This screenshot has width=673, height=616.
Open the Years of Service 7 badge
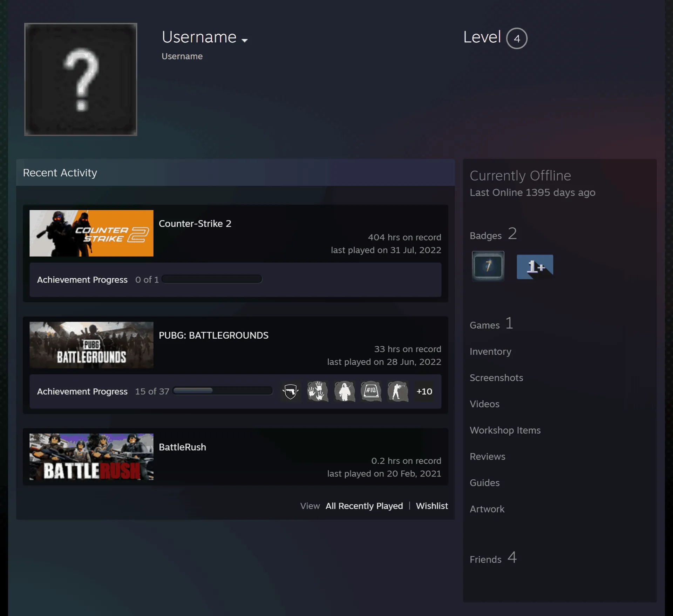coord(488,266)
